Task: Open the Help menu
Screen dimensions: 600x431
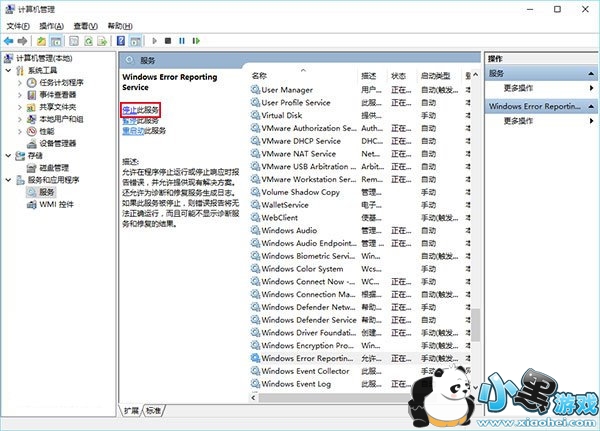Action: 120,26
